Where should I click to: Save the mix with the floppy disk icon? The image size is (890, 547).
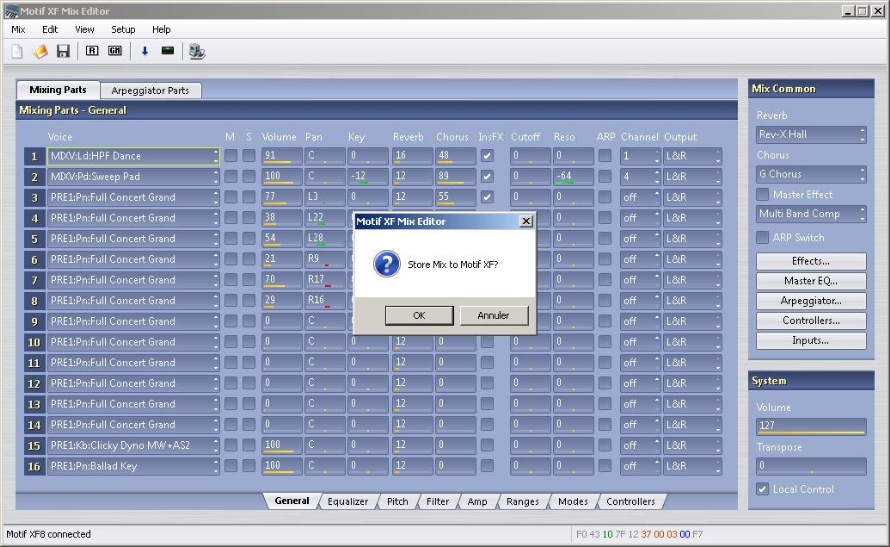coord(63,52)
